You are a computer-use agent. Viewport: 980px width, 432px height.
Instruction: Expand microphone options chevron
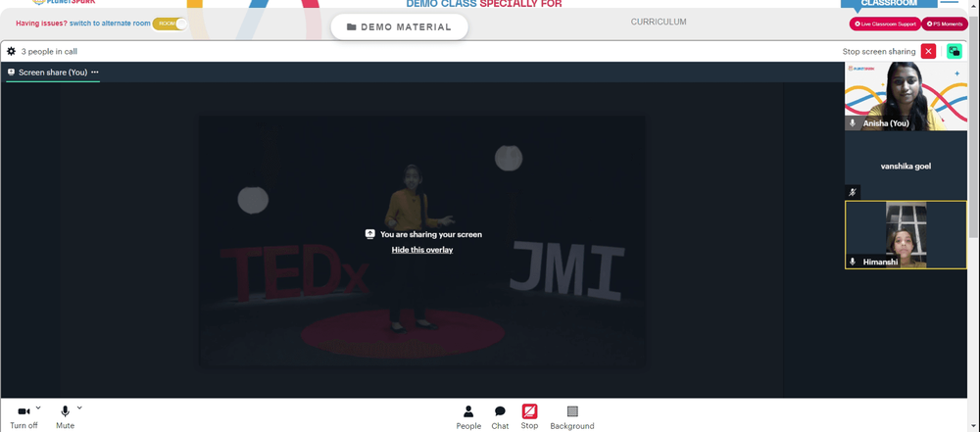click(x=79, y=408)
